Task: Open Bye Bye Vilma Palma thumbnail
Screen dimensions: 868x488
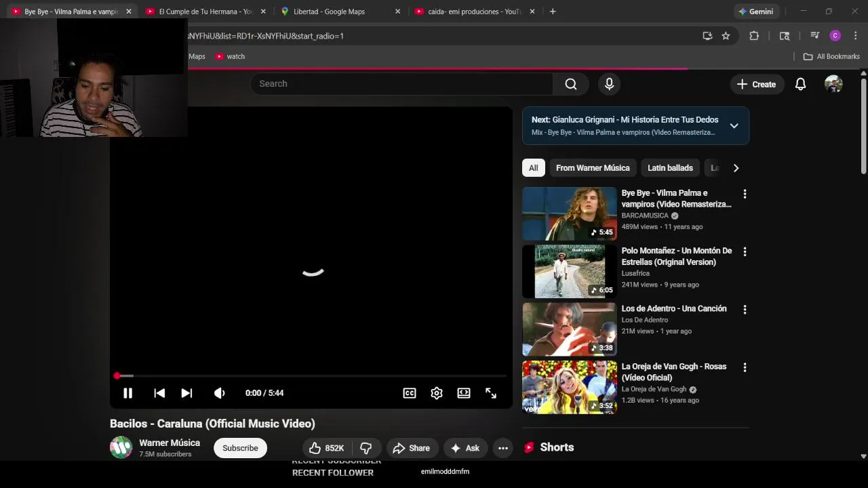Action: (569, 213)
